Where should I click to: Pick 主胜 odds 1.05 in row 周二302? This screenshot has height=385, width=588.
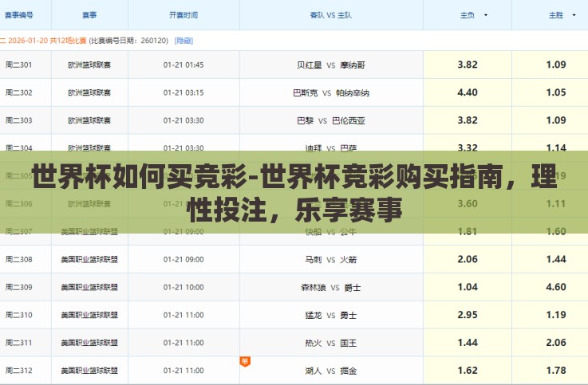point(556,92)
